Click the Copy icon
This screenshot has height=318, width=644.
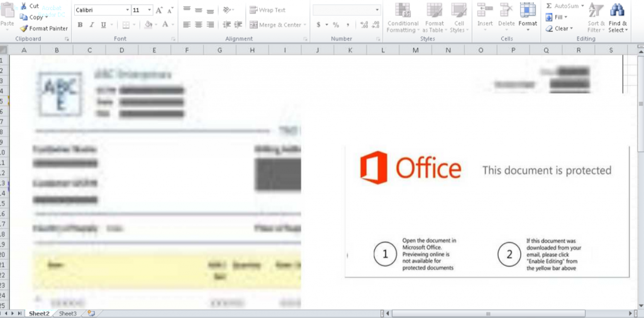point(24,17)
